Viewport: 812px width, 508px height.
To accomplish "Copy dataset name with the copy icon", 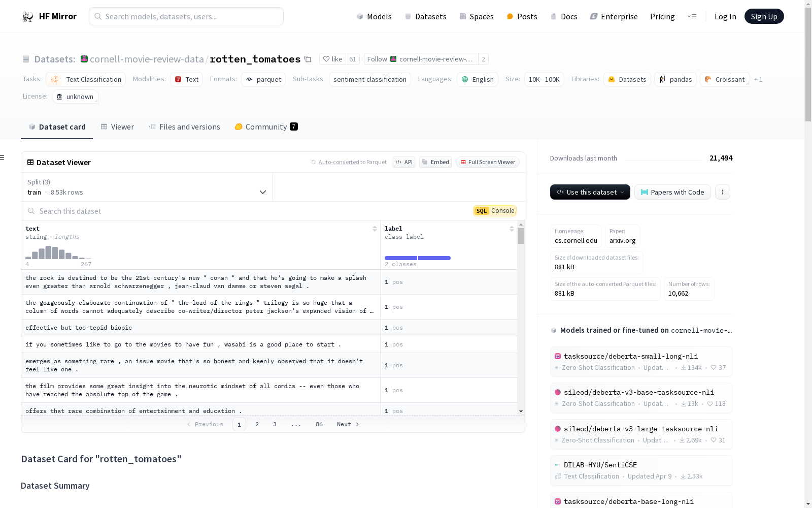I will pos(308,59).
